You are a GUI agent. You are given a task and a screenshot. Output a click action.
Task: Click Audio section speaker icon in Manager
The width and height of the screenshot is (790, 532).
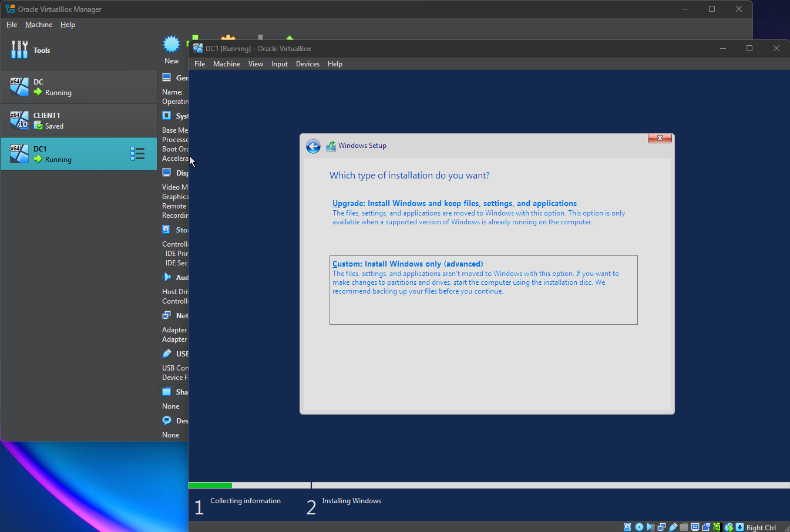pos(166,277)
